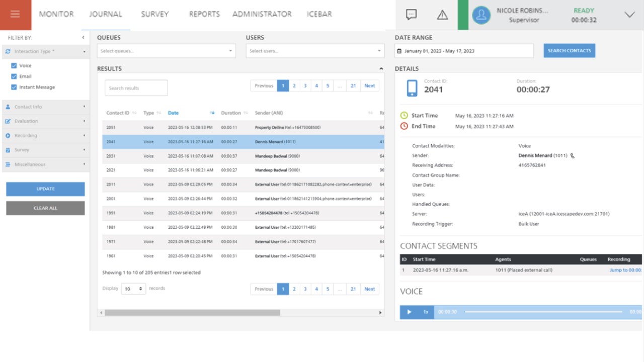The image size is (644, 362).
Task: Go to page 3 in bottom pagination
Action: click(x=305, y=289)
